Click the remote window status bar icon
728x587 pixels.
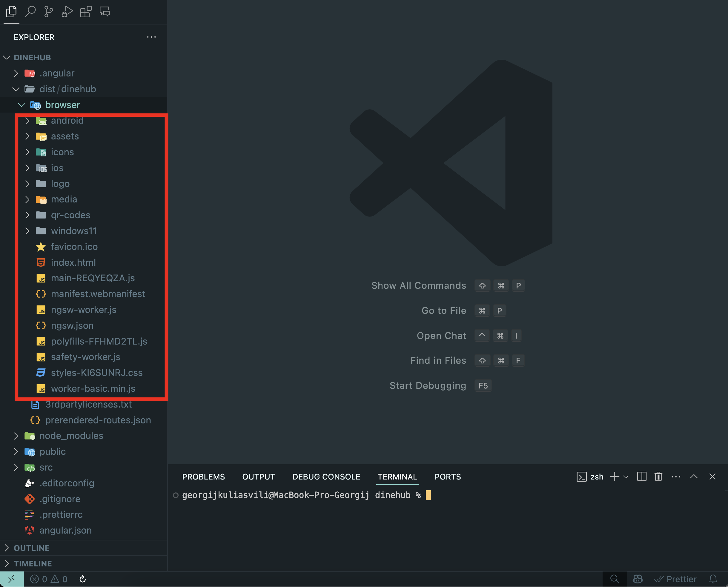[x=12, y=579]
